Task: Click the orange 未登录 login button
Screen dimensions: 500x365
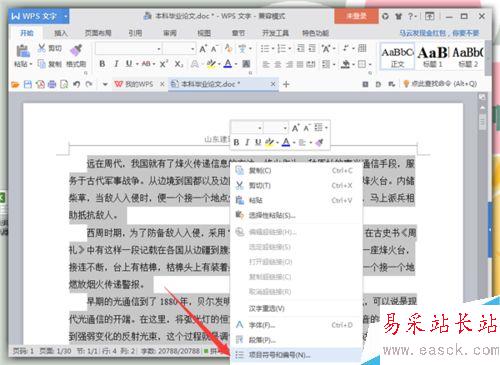Action: tap(356, 16)
